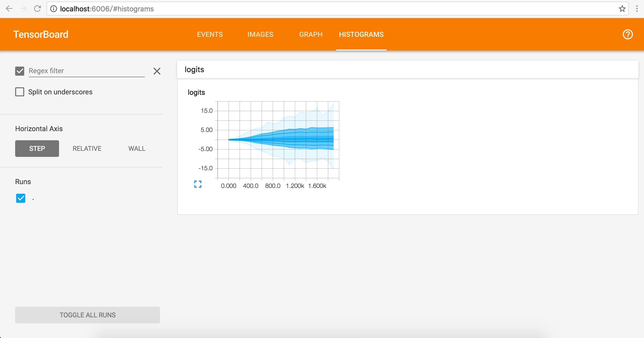Viewport: 644px width, 338px height.
Task: Toggle the Regex filter checkbox
Action: point(20,71)
